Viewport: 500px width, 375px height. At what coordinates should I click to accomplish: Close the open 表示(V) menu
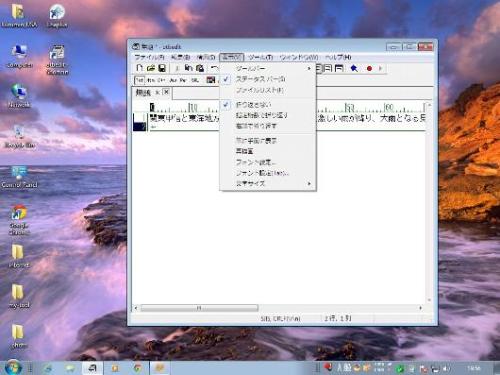click(x=231, y=57)
